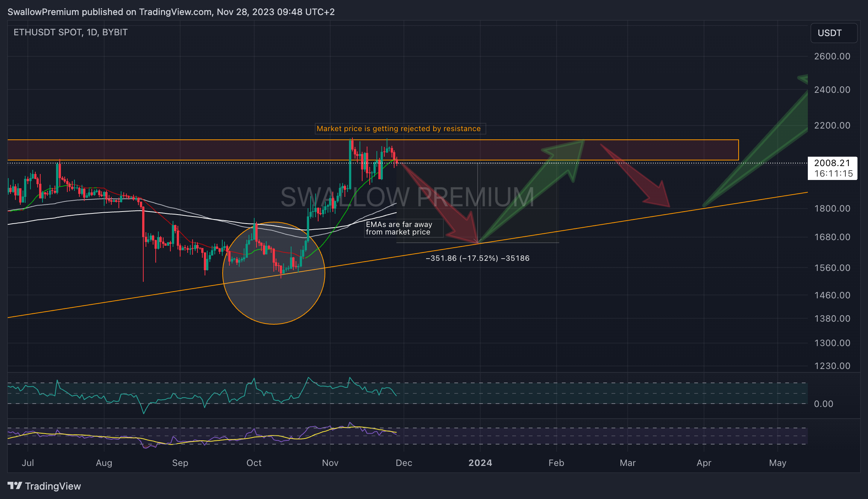The height and width of the screenshot is (499, 868).
Task: Click the Mar date axis label
Action: tap(628, 463)
